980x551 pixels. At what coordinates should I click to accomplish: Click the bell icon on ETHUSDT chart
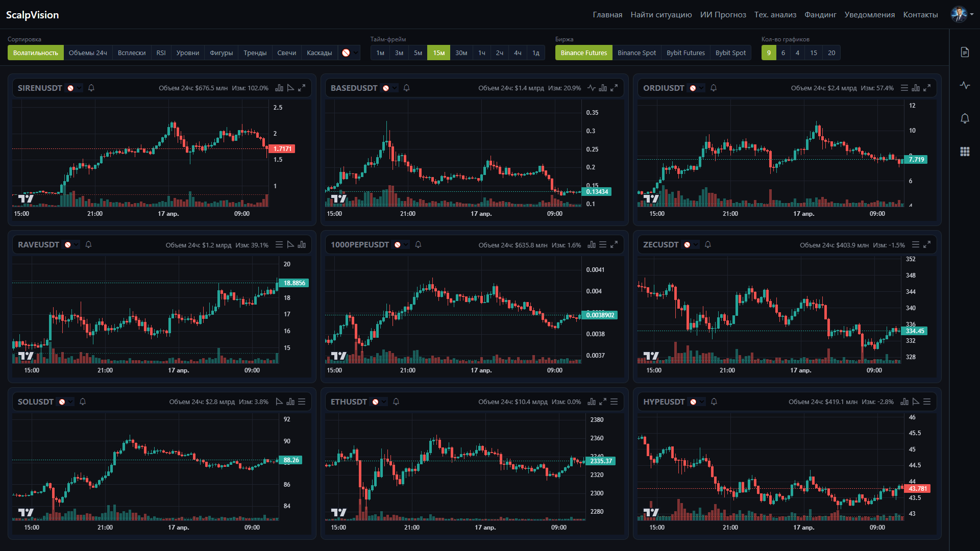(x=396, y=402)
